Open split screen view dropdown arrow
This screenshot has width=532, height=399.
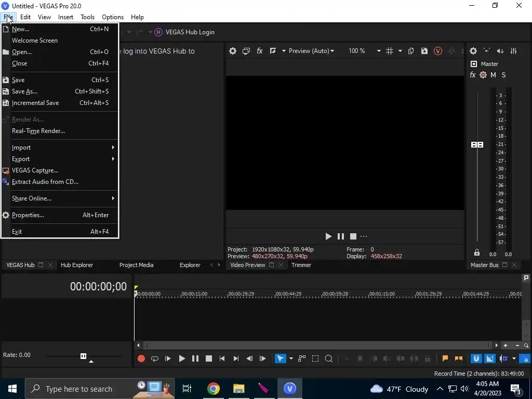click(x=283, y=51)
